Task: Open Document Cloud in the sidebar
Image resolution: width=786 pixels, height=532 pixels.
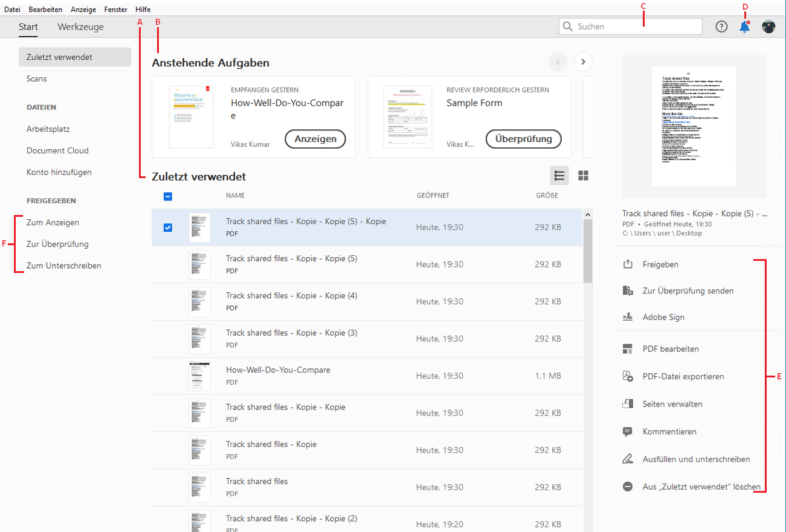Action: (57, 150)
